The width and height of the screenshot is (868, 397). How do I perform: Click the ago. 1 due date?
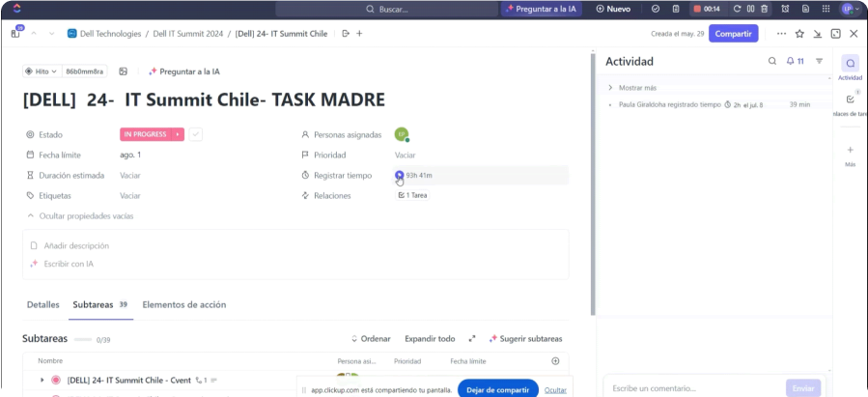tap(130, 156)
